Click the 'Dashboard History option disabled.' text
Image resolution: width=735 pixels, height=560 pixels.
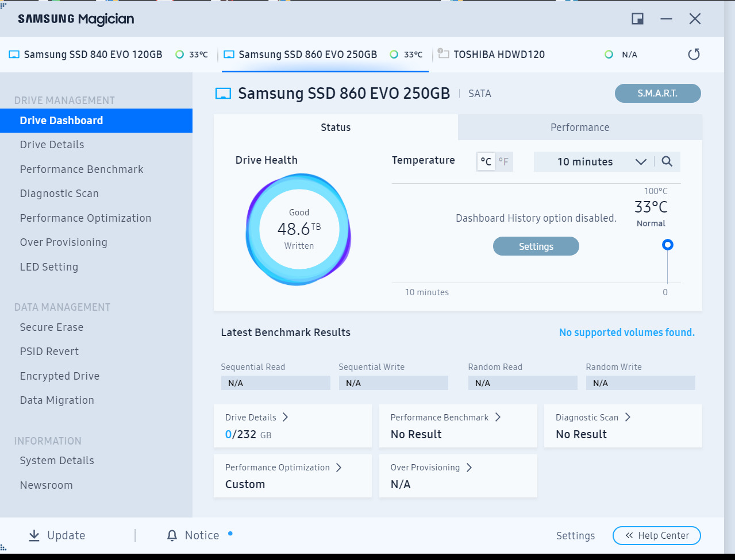(x=536, y=218)
